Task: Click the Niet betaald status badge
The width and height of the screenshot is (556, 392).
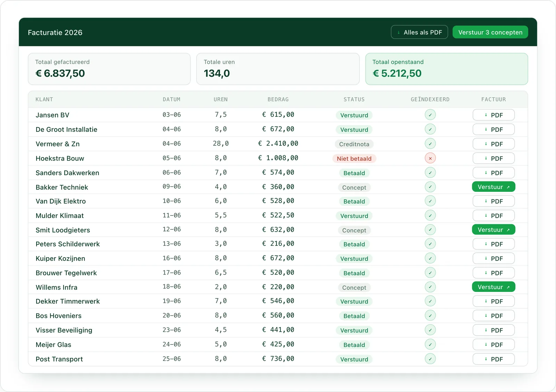Action: 354,158
